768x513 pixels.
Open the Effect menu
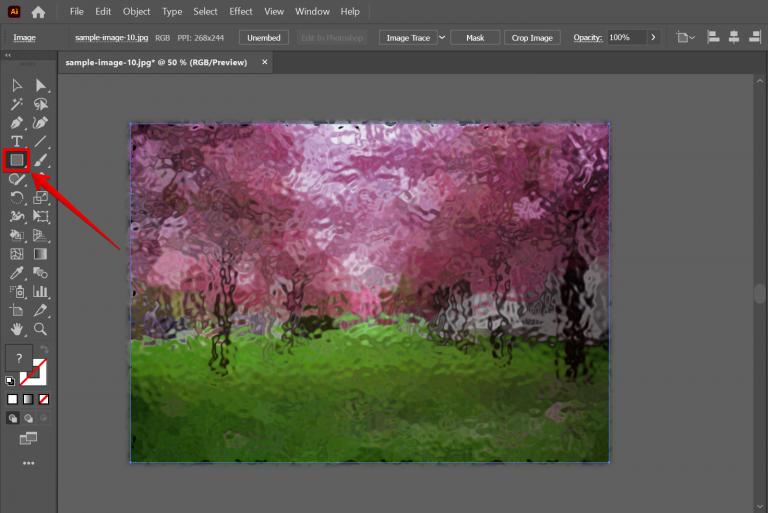(x=241, y=12)
